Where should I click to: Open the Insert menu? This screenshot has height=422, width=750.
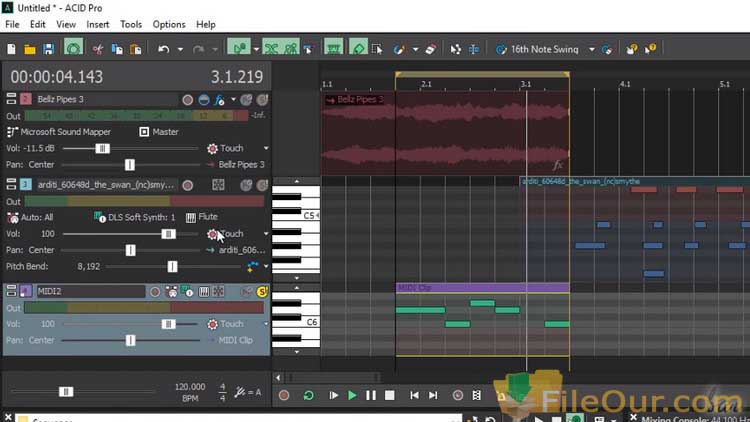click(98, 24)
